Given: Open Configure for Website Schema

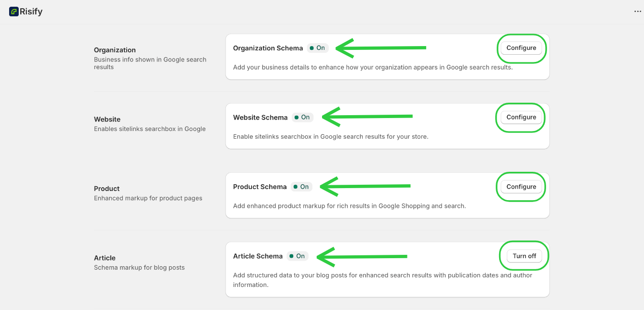Looking at the screenshot, I should click(521, 117).
